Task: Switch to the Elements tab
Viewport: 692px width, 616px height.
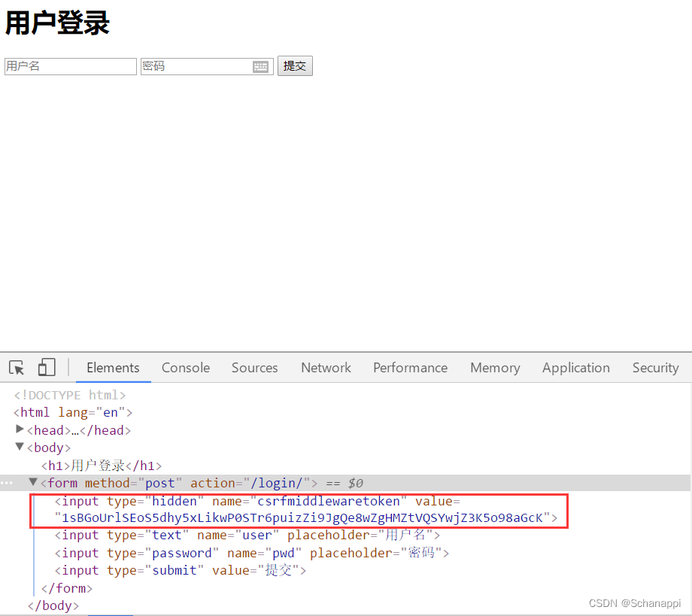Action: [113, 368]
